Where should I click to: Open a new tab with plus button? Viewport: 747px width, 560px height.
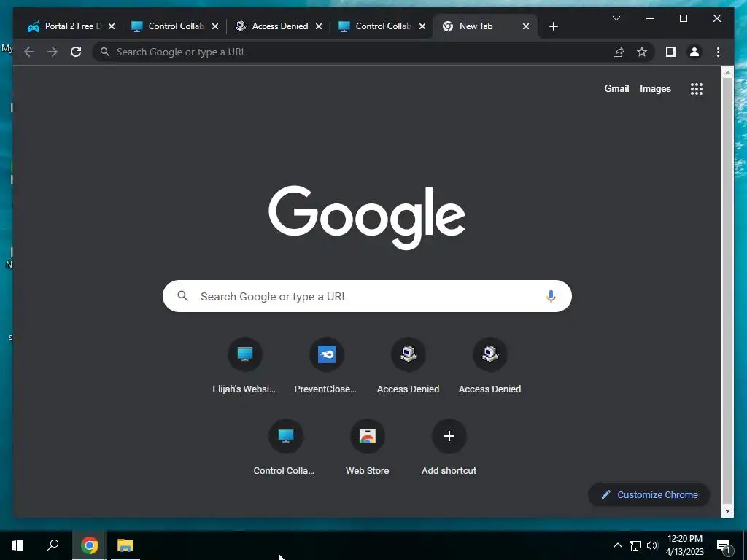(553, 26)
